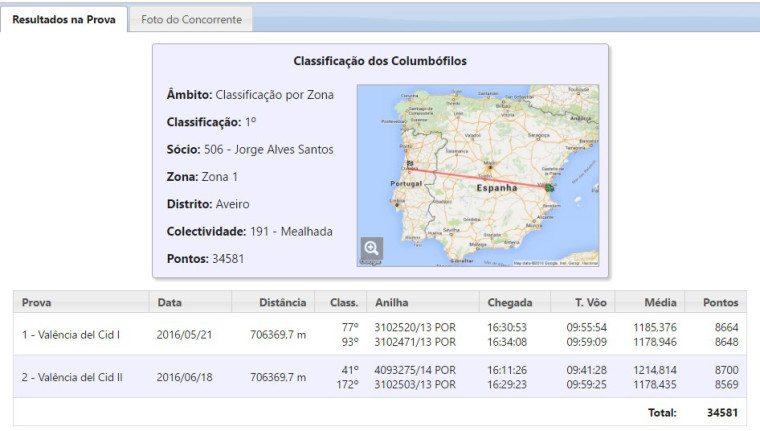
Task: Select the Valência del Cid II row
Action: [72, 377]
